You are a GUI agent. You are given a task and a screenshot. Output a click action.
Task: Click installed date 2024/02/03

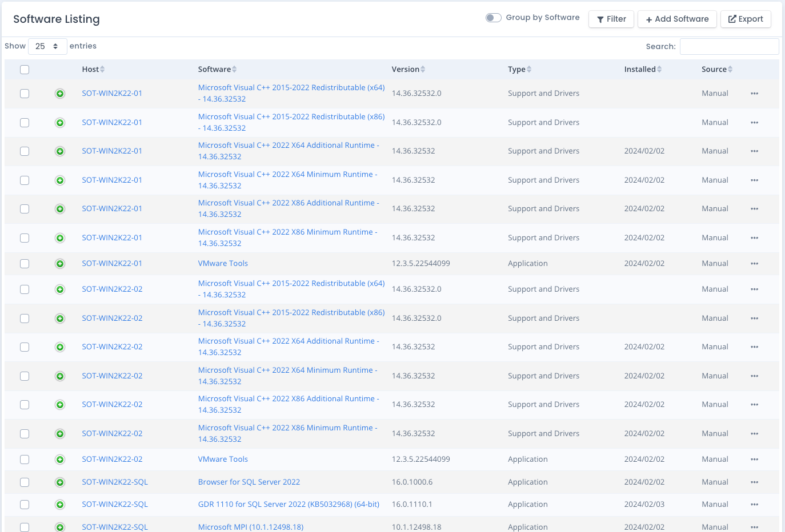[644, 505]
